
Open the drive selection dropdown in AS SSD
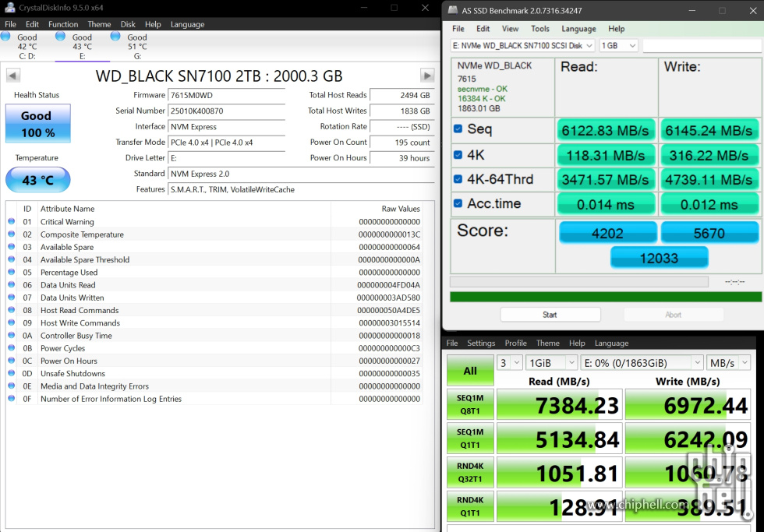click(522, 45)
